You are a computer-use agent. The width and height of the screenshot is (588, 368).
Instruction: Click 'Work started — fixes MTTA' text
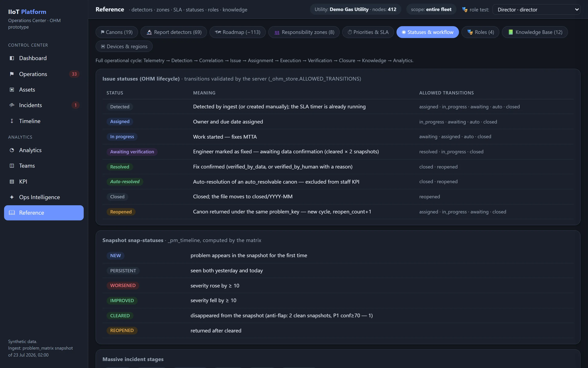[225, 137]
